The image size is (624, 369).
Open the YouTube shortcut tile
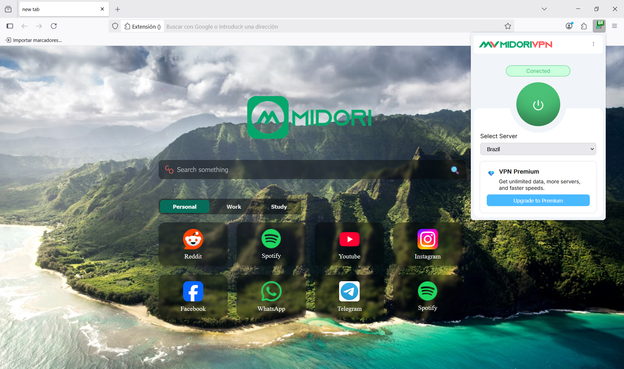coord(349,244)
